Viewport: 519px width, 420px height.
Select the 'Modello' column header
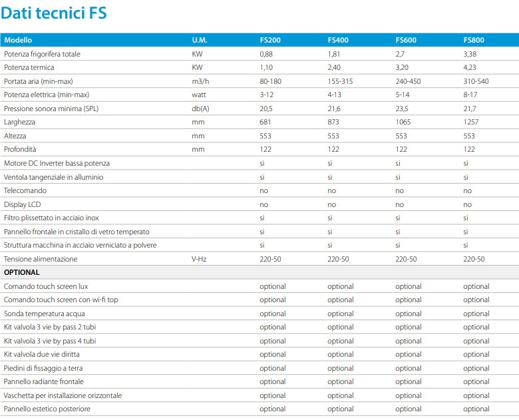18,40
